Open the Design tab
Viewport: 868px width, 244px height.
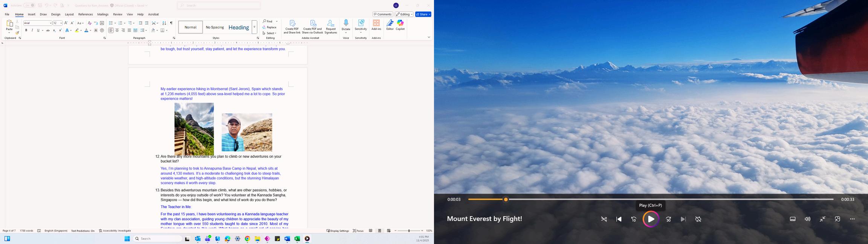coord(56,14)
